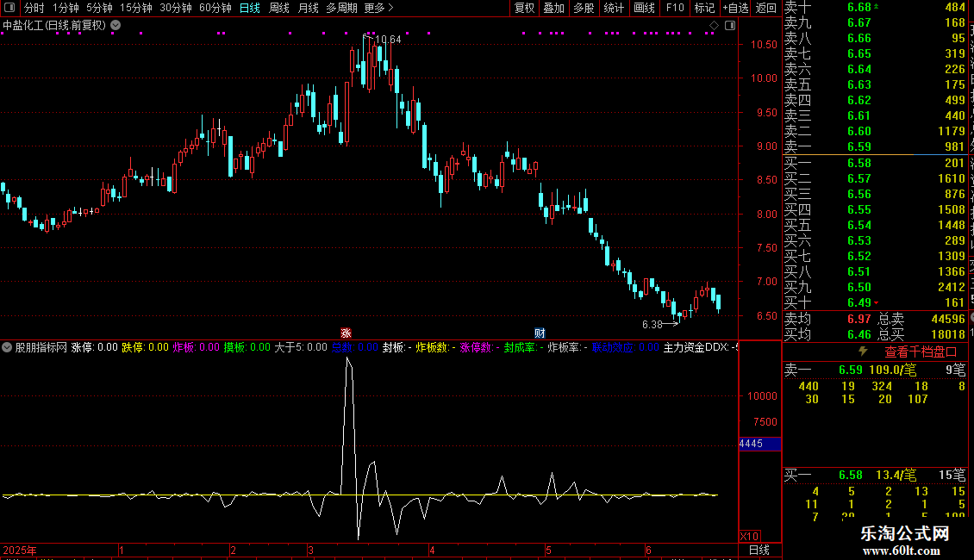The width and height of the screenshot is (974, 560).
Task: Click the lightning bolt icon
Action: (863, 351)
